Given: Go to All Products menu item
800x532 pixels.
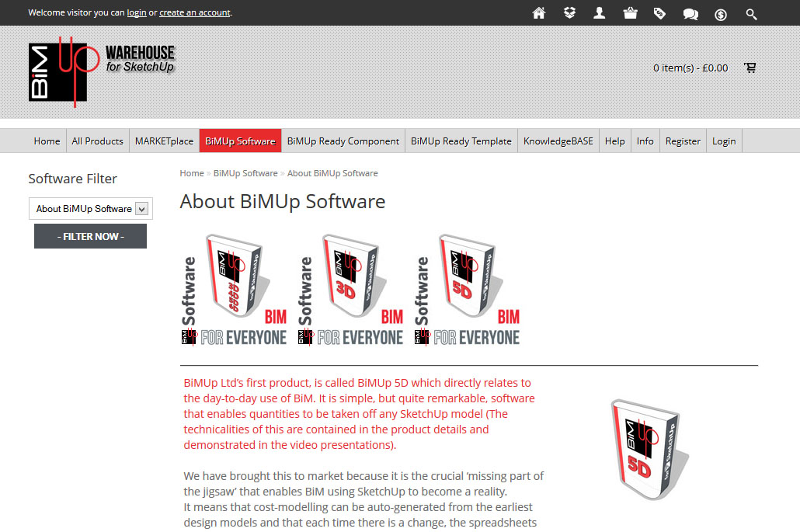Looking at the screenshot, I should (97, 141).
